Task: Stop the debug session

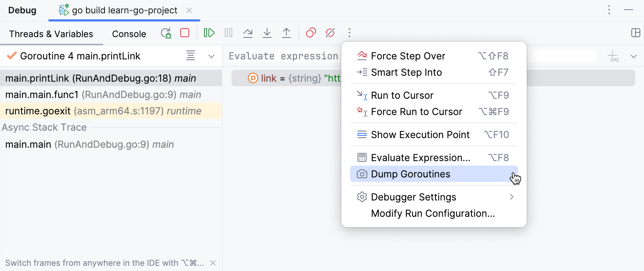Action: pos(185,33)
